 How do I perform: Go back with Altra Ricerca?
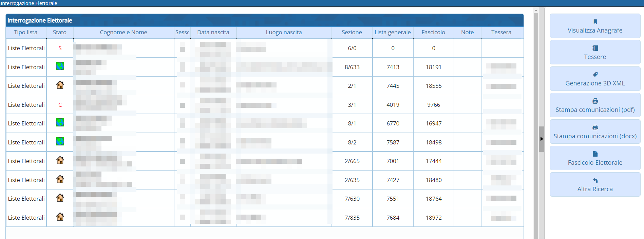(x=595, y=184)
